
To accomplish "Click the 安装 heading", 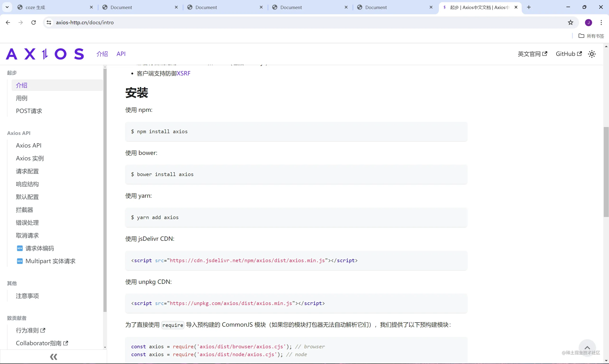I will tap(137, 93).
